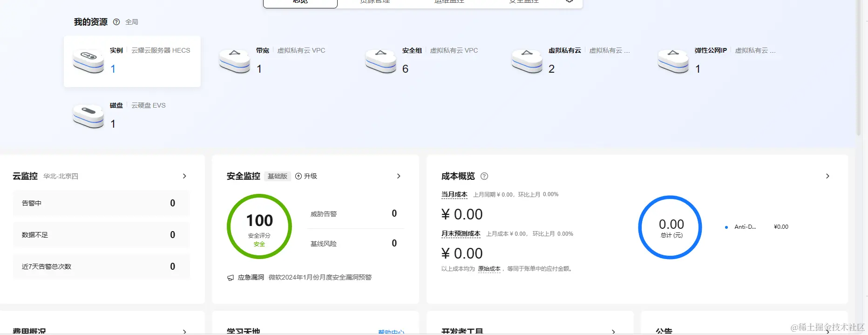Click the 全局 scope label

(x=132, y=22)
